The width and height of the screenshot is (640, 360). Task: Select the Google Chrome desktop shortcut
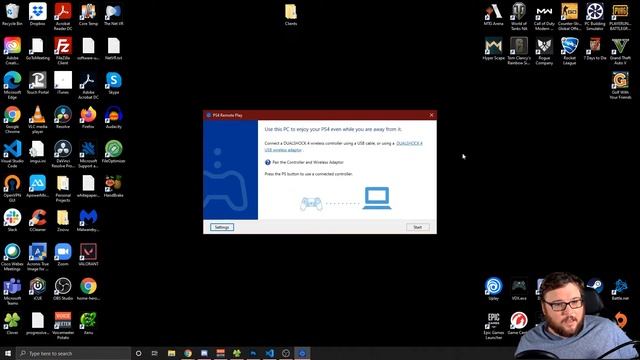(12, 120)
